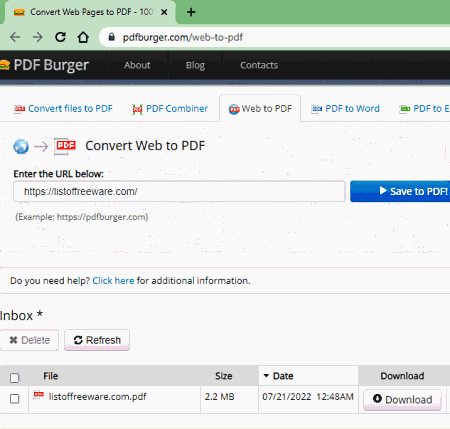
Task: Go to browser home page icon
Action: point(83,37)
